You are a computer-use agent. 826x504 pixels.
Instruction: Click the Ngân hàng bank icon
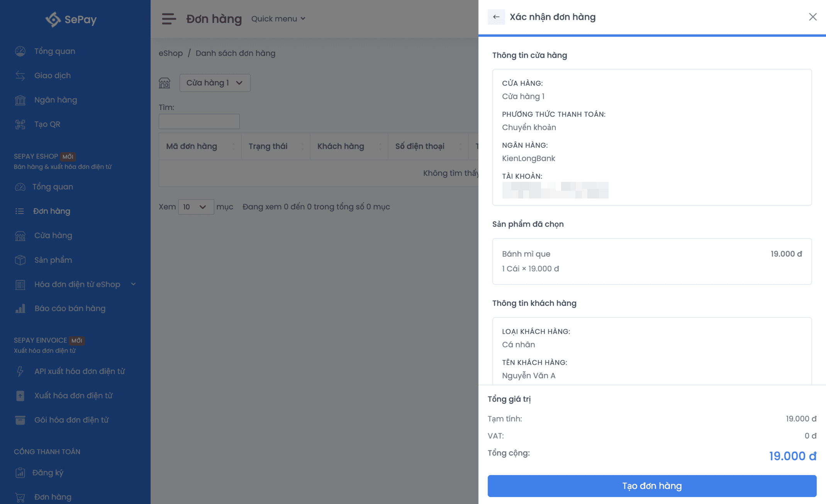tap(20, 100)
